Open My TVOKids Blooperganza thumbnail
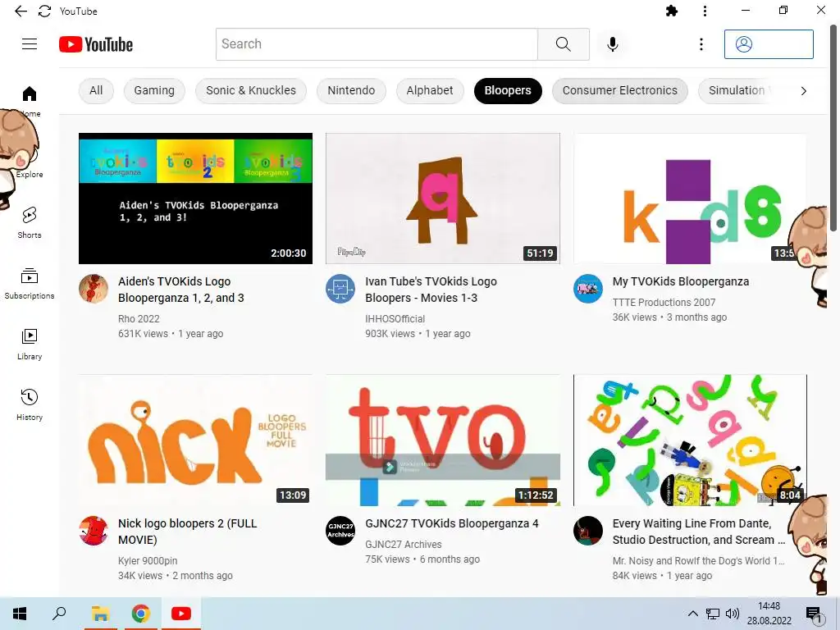Image resolution: width=840 pixels, height=630 pixels. pos(690,199)
